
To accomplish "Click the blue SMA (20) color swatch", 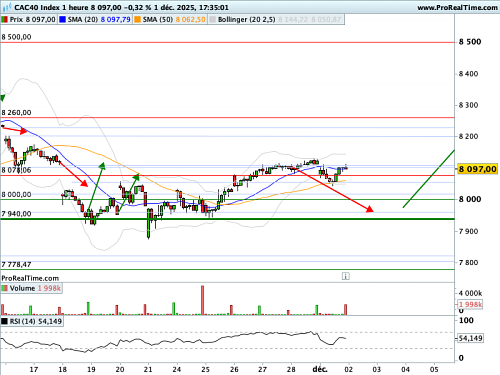I will tap(62, 20).
